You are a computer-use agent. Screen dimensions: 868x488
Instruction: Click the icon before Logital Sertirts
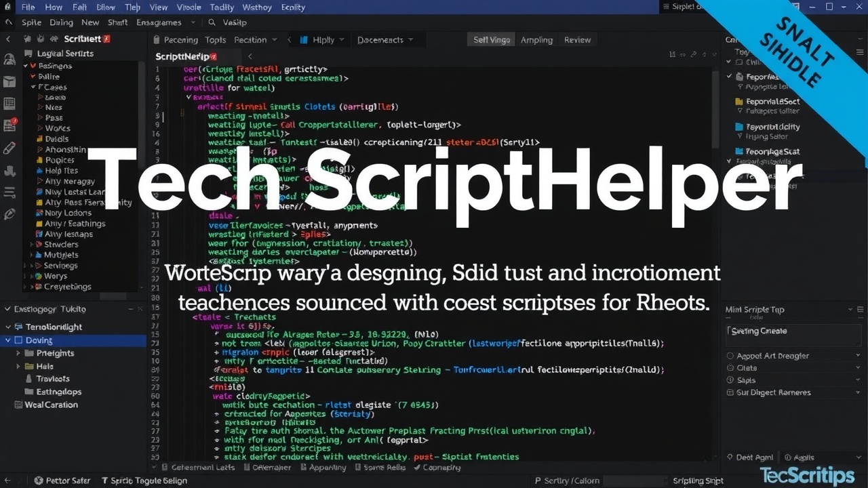pyautogui.click(x=28, y=54)
